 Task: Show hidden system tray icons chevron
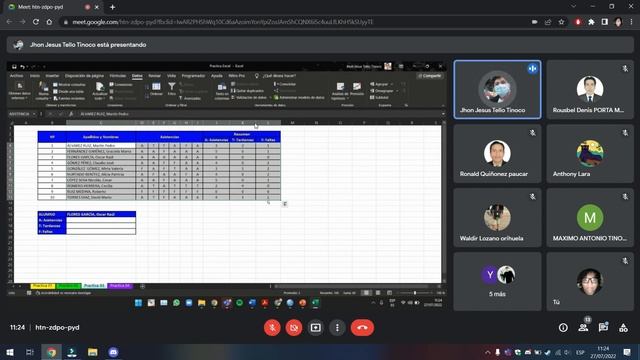tap(487, 352)
